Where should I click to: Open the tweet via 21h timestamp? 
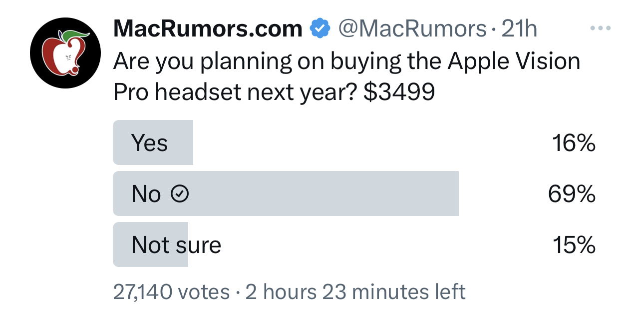519,29
